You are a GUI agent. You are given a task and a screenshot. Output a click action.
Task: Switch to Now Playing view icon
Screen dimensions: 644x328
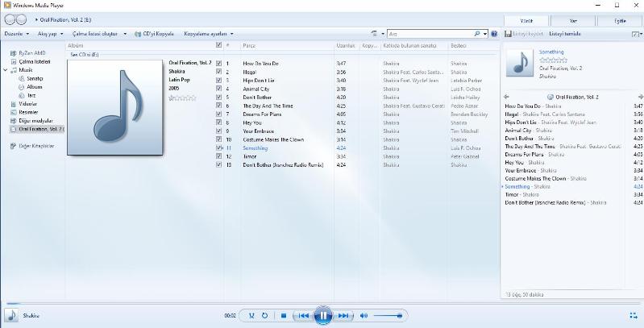(x=633, y=316)
